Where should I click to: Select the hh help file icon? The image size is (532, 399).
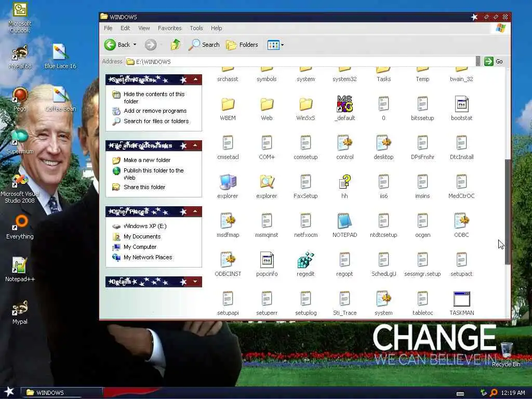[x=344, y=182]
